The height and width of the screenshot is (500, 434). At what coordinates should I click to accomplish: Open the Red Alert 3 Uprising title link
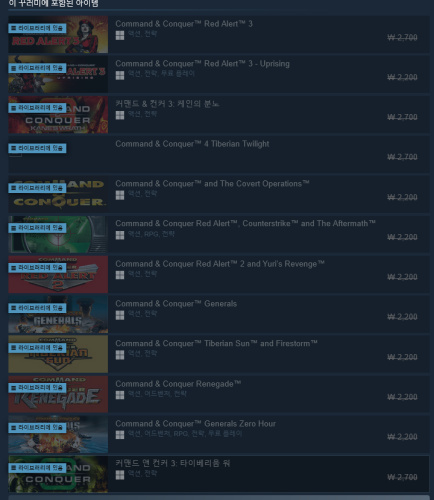[x=202, y=64]
